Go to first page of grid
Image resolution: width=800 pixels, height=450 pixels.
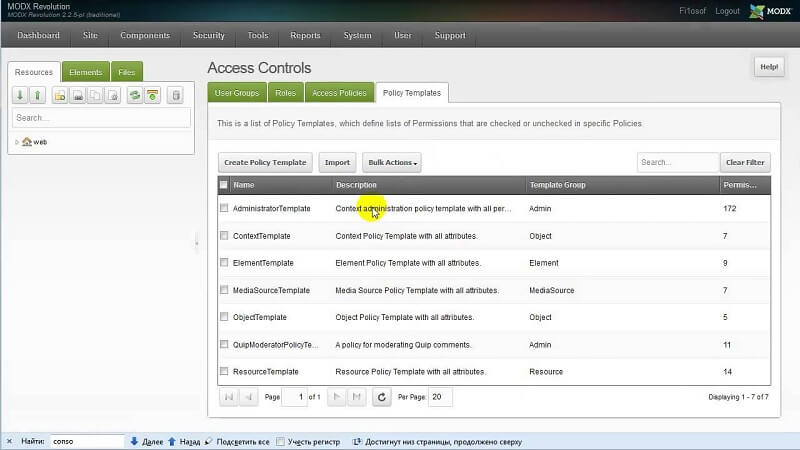[229, 396]
